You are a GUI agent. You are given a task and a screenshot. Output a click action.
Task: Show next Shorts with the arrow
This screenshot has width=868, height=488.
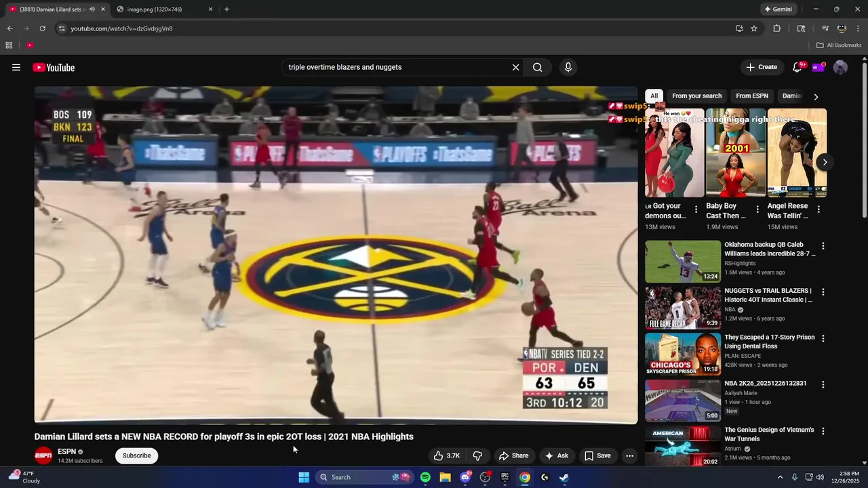(x=825, y=162)
